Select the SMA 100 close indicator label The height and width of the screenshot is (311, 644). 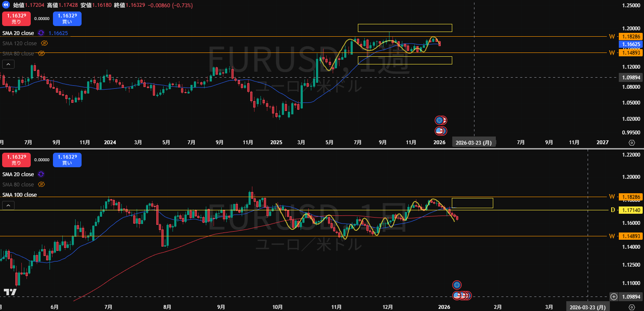20,195
